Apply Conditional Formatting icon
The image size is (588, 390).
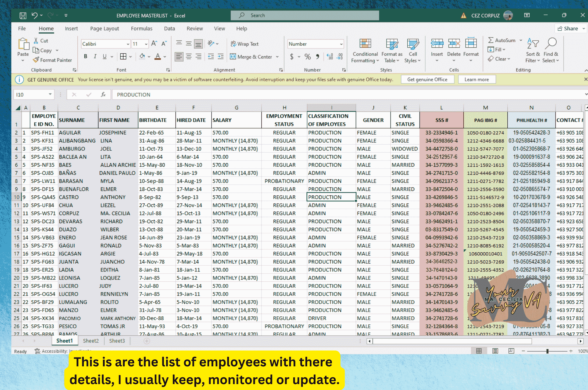[365, 44]
